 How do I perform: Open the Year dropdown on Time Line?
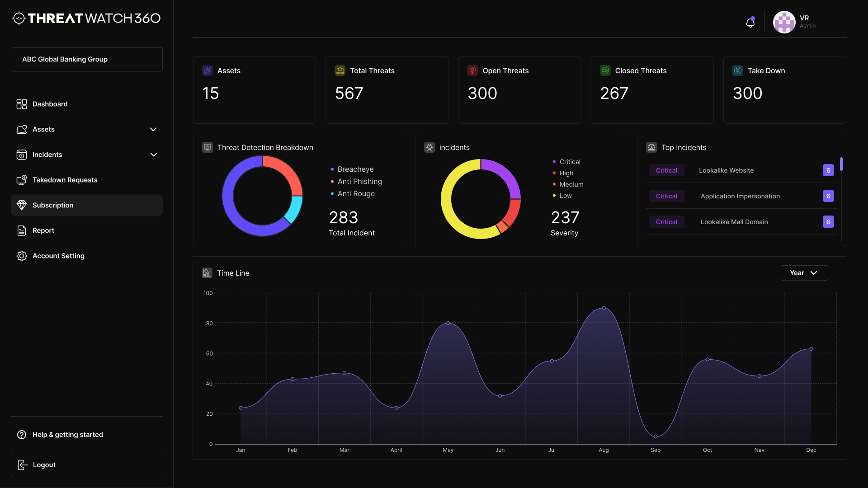click(804, 273)
